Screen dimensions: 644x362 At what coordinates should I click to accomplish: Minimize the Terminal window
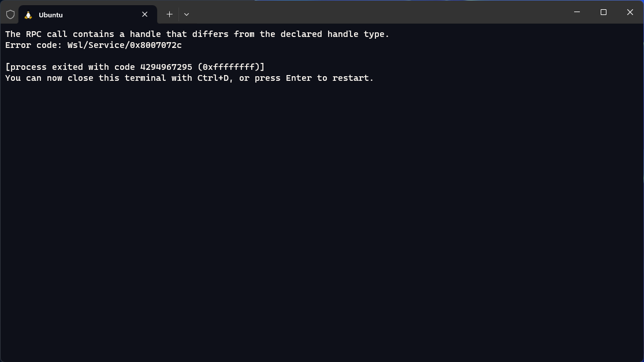tap(576, 12)
